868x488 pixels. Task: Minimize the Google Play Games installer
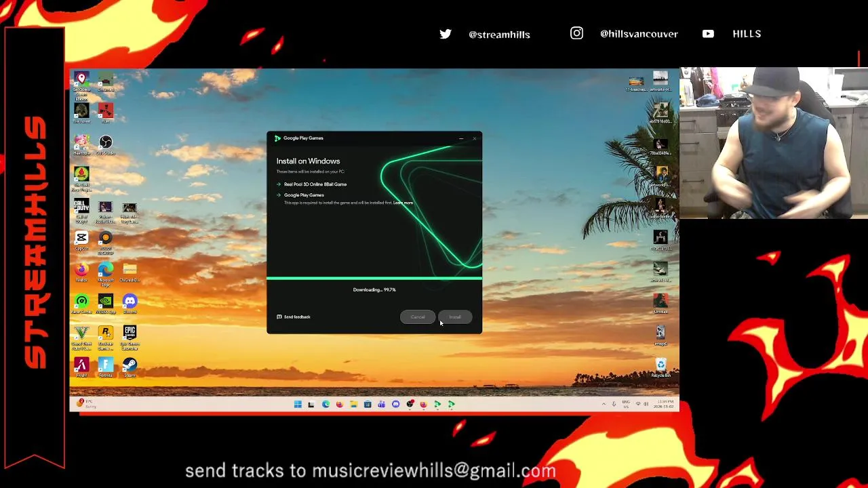[x=461, y=138]
